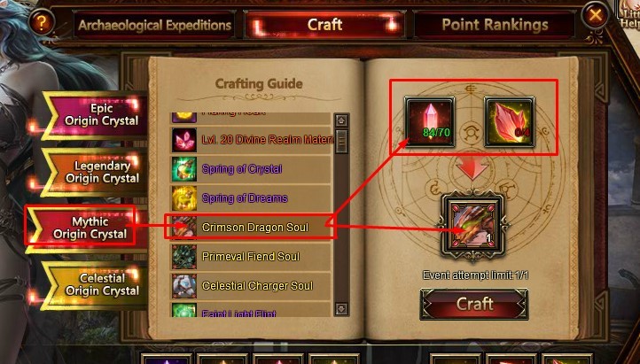
Task: Select Epic Origin Crystal category
Action: tap(96, 114)
